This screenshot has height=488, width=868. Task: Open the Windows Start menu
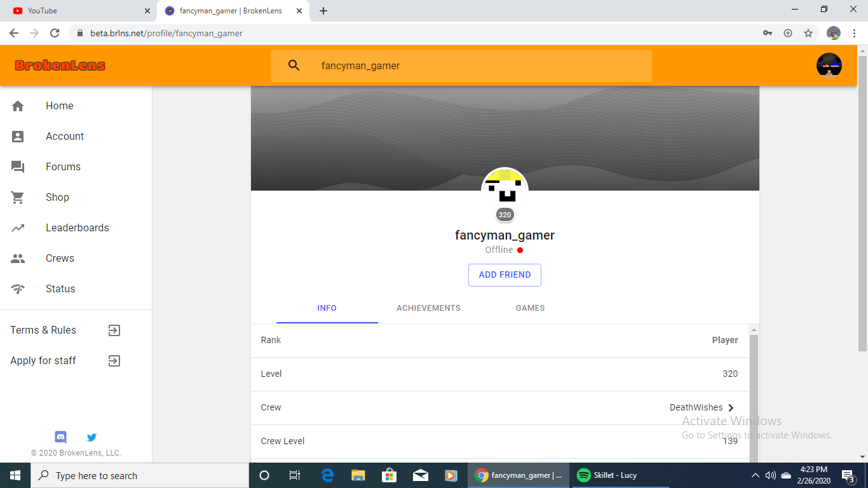[15, 475]
